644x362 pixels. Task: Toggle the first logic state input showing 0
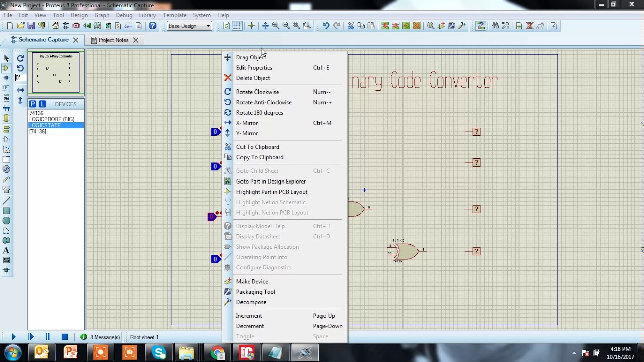(x=215, y=132)
